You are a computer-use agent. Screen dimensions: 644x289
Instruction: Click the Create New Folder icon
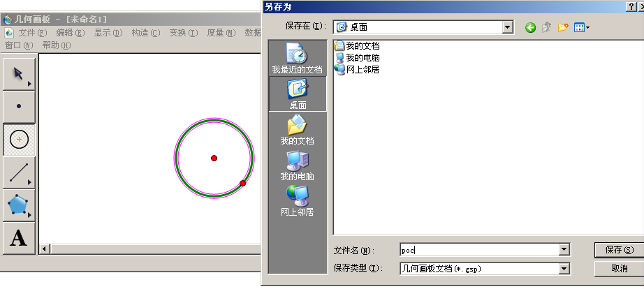pos(563,27)
